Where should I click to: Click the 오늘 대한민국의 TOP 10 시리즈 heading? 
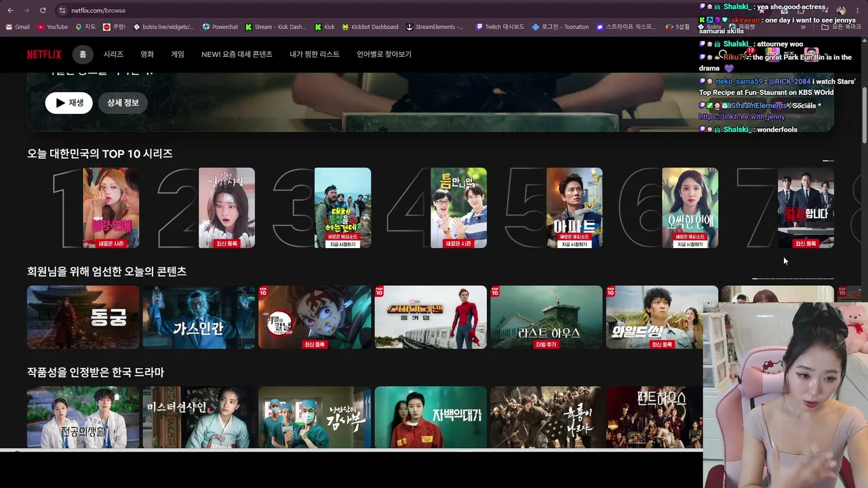[100, 154]
